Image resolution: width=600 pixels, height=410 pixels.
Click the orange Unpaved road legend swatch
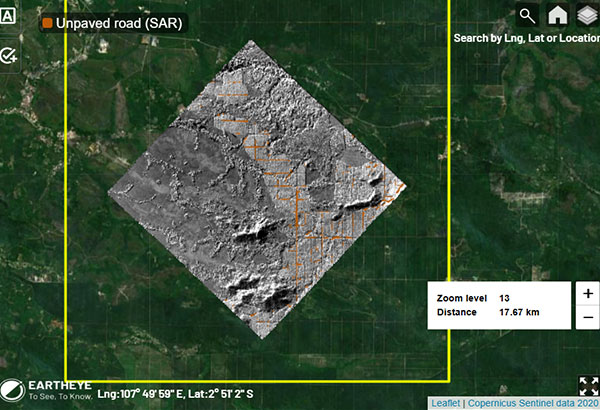point(47,23)
